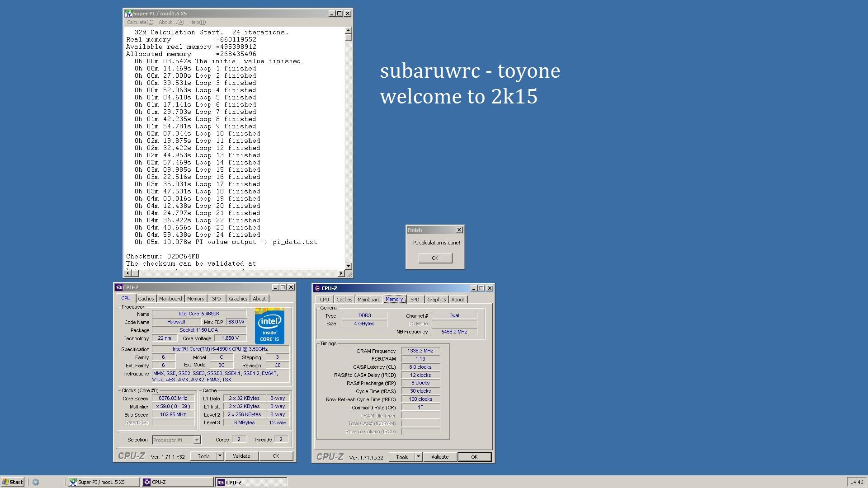Click the Windows Start button

[x=12, y=482]
